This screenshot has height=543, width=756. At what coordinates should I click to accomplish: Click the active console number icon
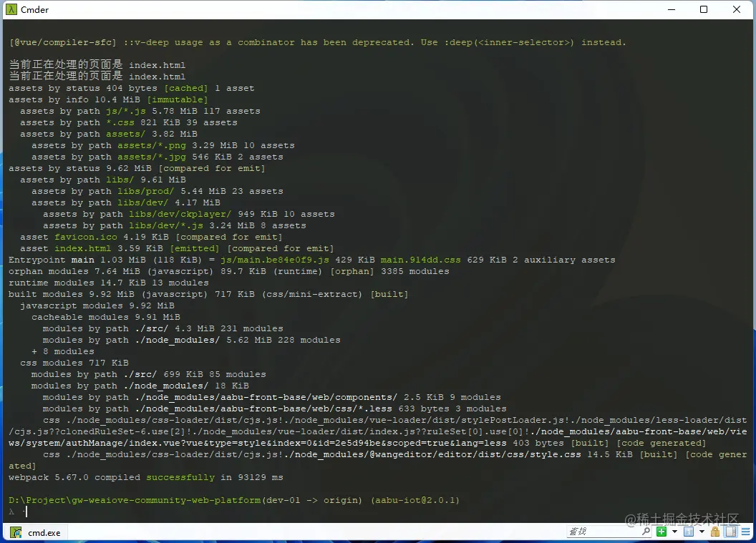coord(689,532)
